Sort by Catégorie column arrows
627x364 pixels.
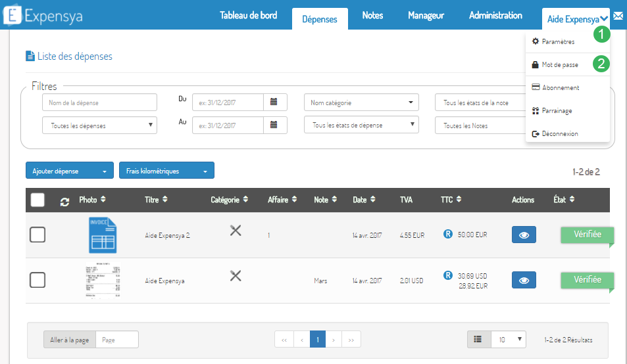coord(245,199)
